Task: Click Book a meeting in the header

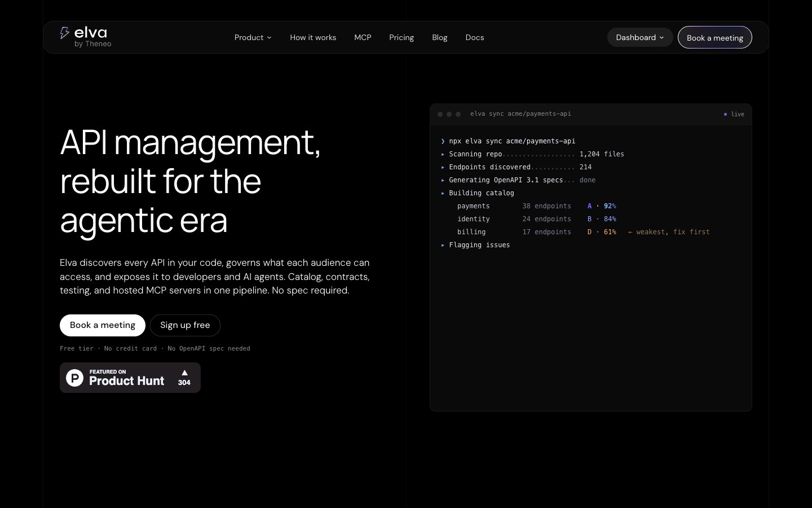Action: click(715, 37)
